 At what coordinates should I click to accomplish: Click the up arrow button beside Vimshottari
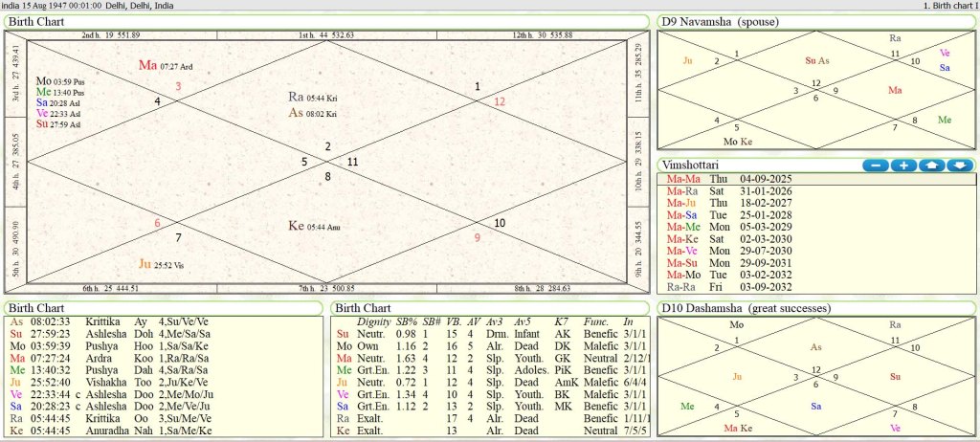click(x=932, y=165)
